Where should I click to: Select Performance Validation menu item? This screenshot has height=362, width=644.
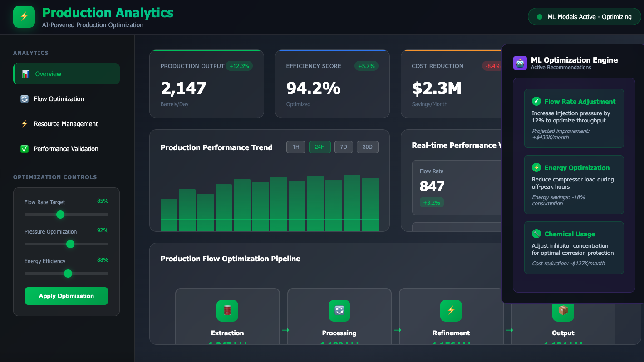click(x=66, y=149)
